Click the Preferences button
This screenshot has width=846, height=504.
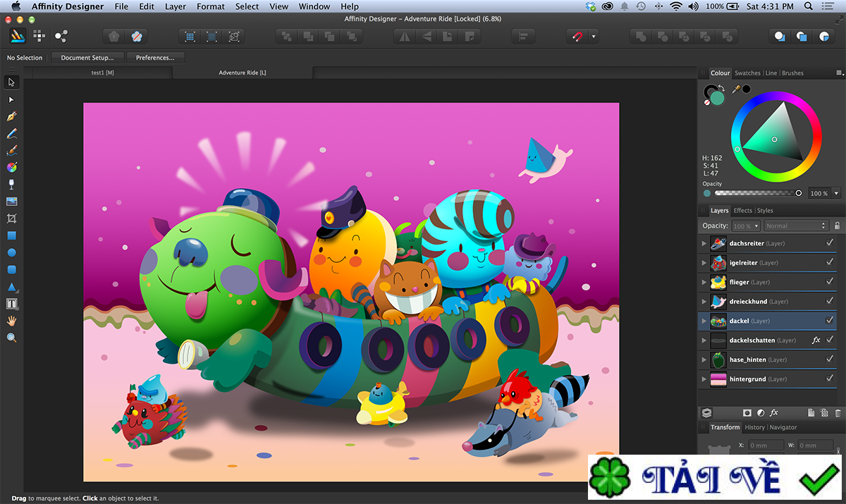(x=155, y=58)
